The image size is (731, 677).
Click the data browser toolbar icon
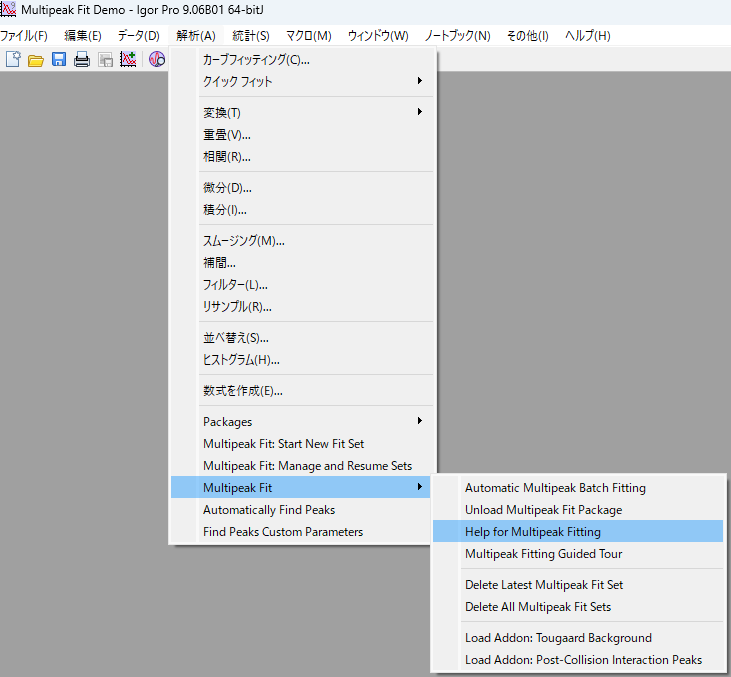click(x=157, y=59)
